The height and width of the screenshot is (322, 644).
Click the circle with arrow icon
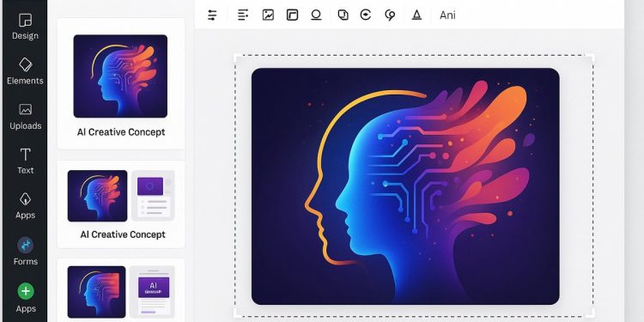pos(365,15)
